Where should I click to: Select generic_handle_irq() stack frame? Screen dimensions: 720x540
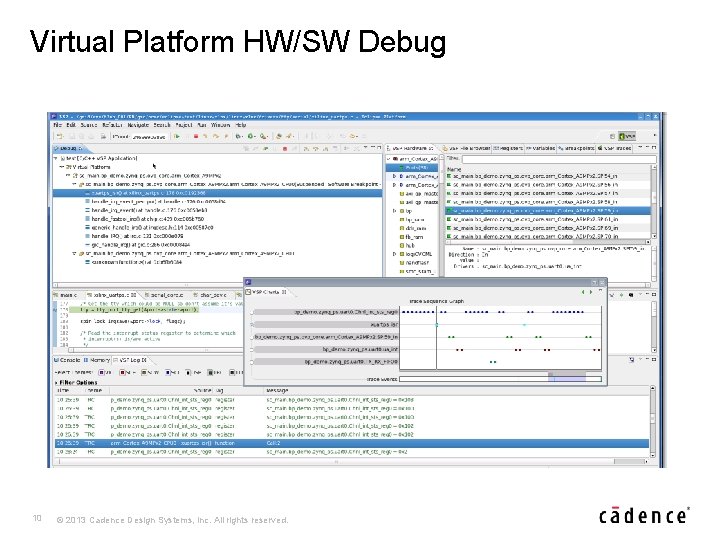[x=149, y=227]
